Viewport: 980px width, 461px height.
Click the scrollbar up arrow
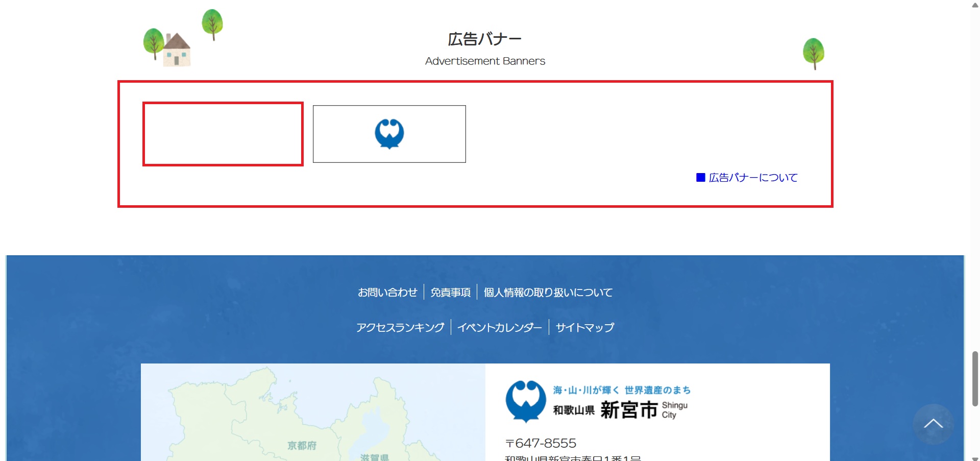coord(975,5)
